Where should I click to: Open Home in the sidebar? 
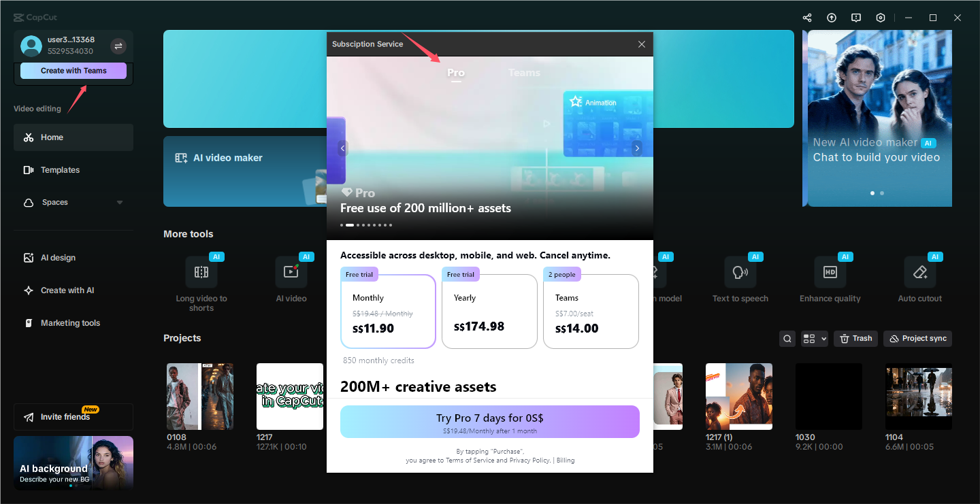[x=50, y=137]
